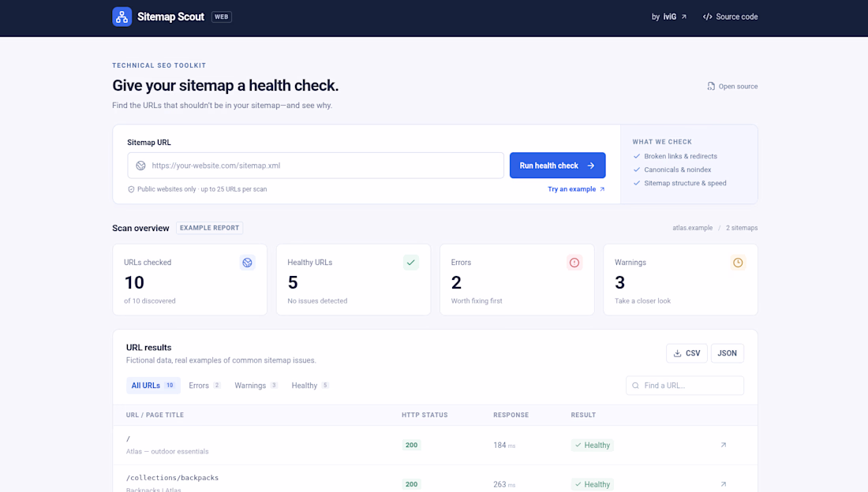Focus the Sitemap URL input field
Screen dimensions: 868x492
[316, 166]
